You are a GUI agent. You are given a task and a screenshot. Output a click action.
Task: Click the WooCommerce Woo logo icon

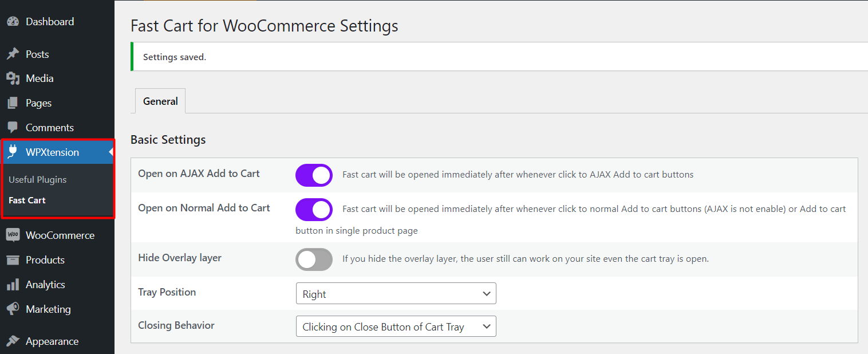click(13, 235)
